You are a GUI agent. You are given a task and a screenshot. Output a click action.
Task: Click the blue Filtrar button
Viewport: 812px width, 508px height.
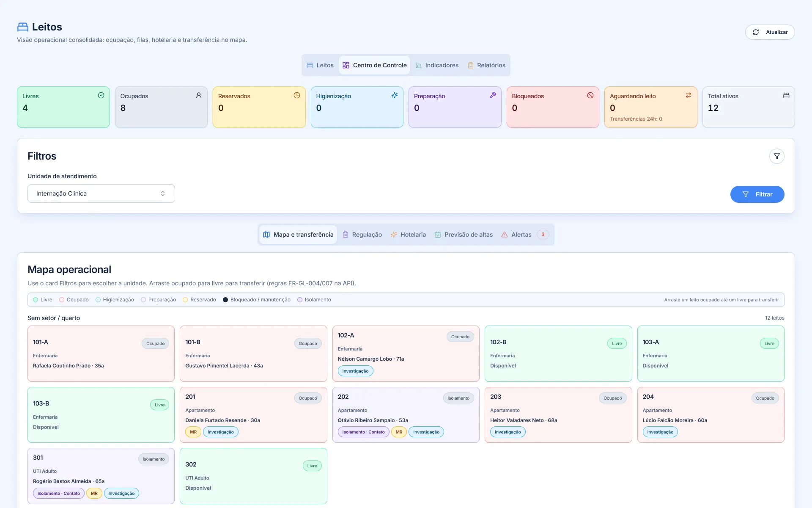pos(757,194)
